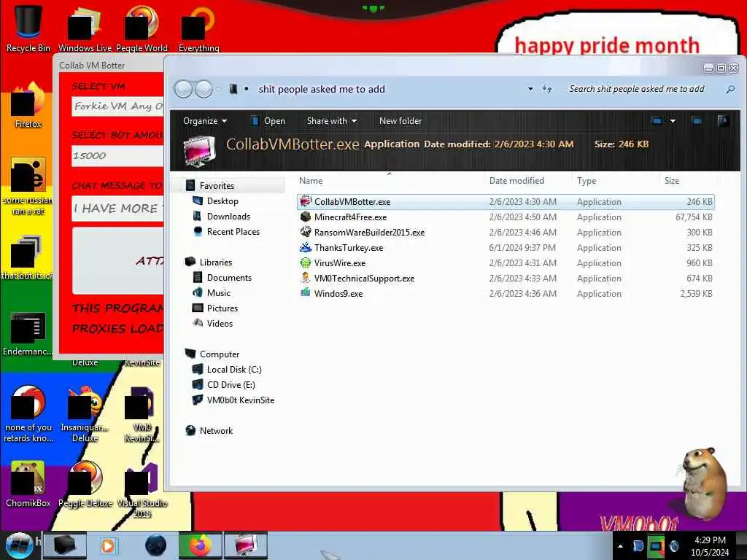The image size is (747, 560).
Task: Click the Firefox taskbar button
Action: 200,545
